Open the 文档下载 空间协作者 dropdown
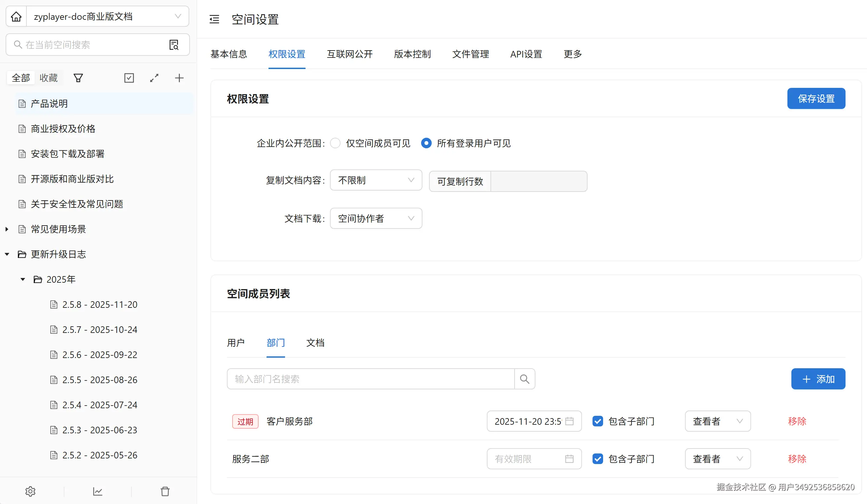 [376, 218]
